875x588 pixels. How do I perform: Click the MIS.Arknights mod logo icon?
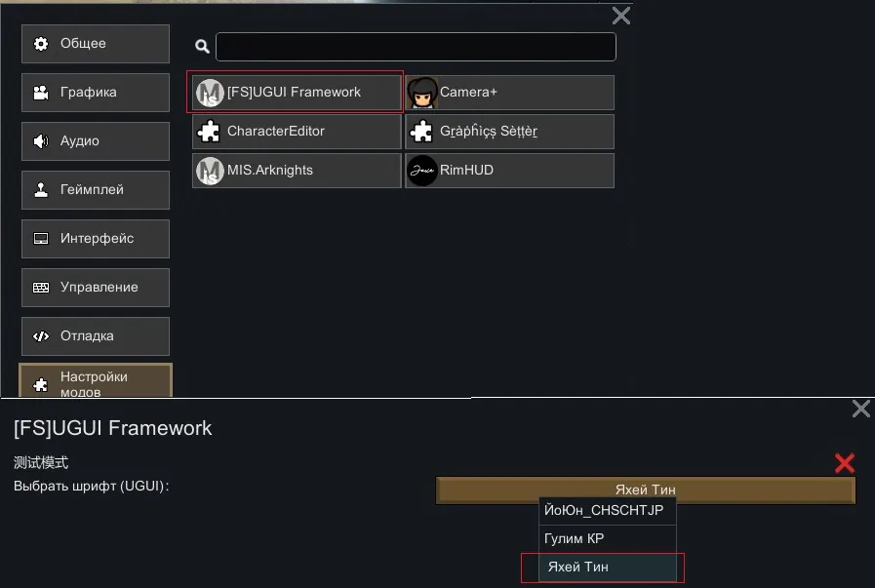210,171
